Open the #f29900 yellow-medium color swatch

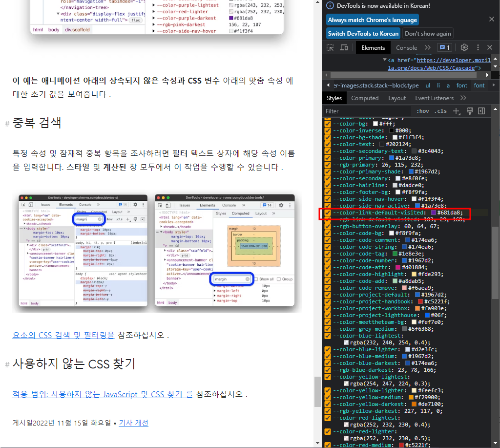(411, 397)
